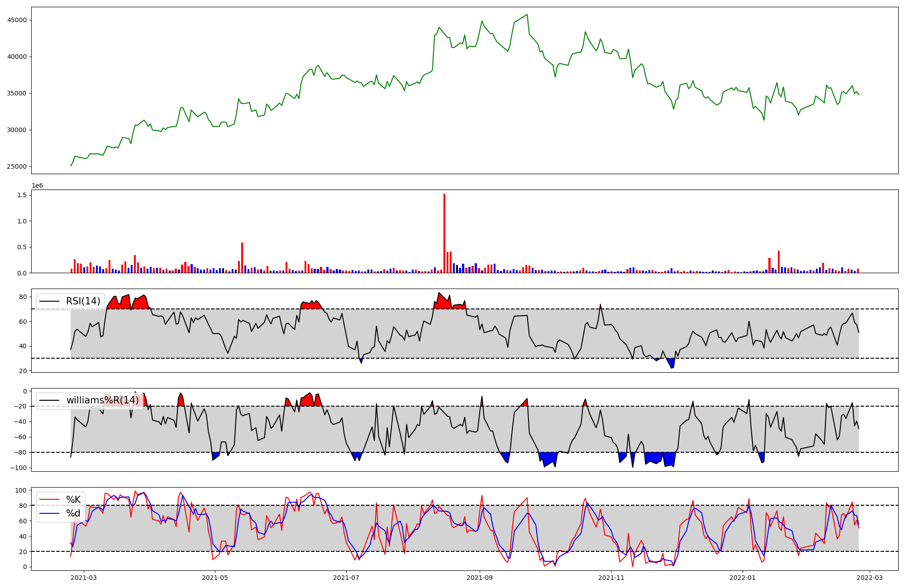Click the 2022-03 x-axis date label
This screenshot has width=905, height=588.
pos(870,578)
